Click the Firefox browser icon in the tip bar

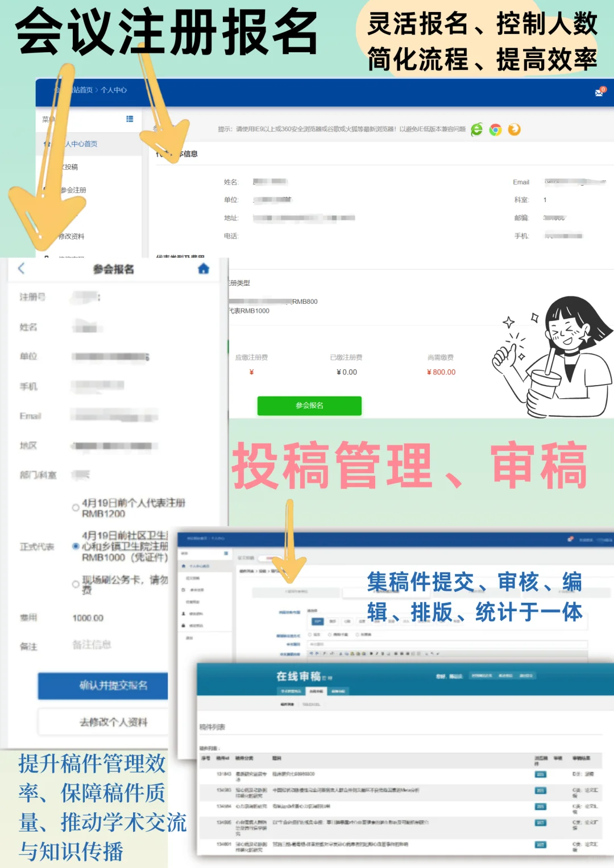[x=513, y=130]
